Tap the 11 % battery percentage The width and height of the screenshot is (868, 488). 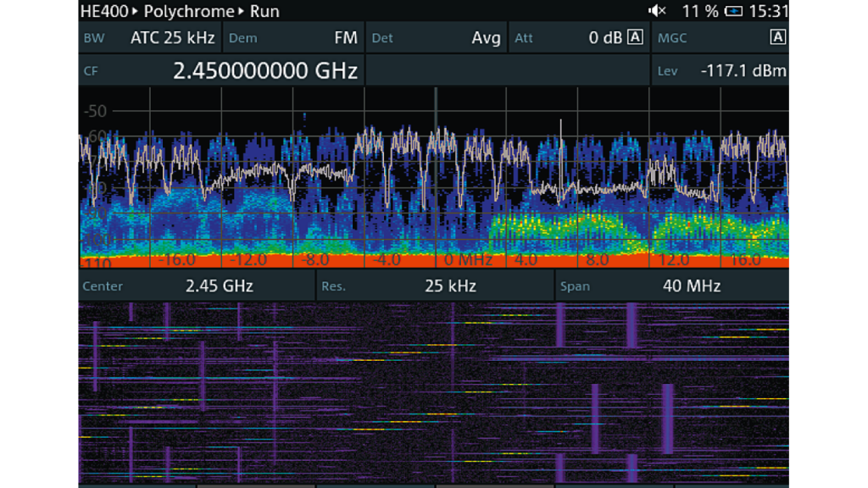point(699,11)
